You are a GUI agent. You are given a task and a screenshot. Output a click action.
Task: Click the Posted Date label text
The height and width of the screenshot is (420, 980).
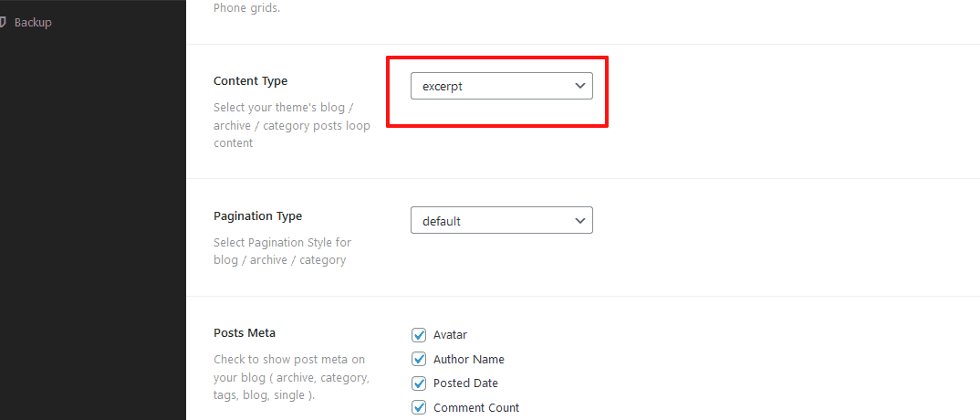coord(465,383)
